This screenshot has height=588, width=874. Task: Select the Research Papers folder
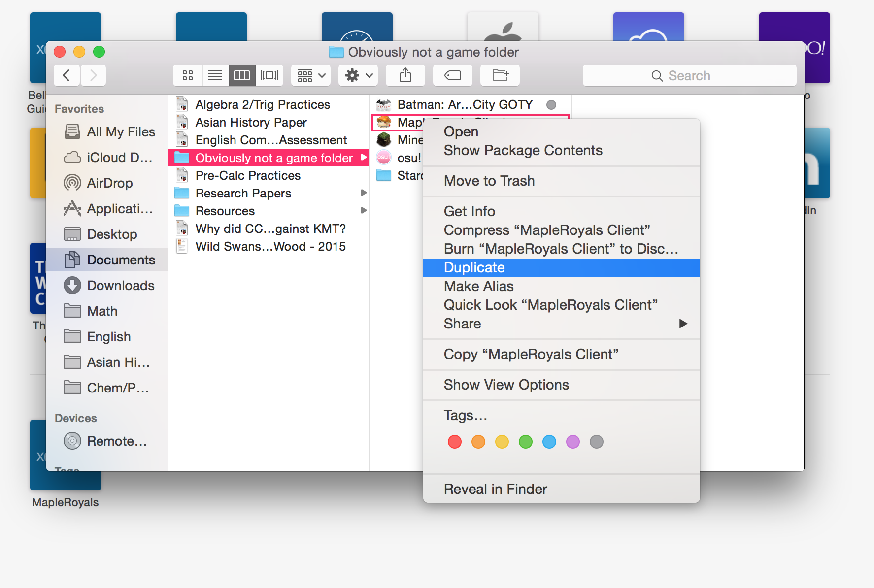pos(269,193)
